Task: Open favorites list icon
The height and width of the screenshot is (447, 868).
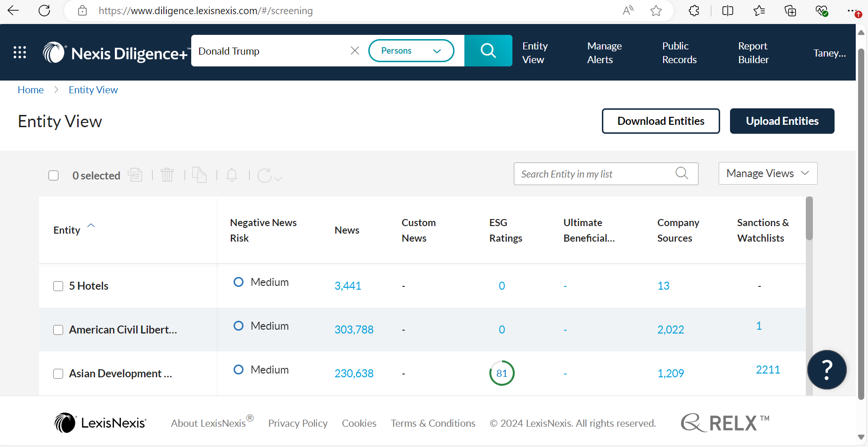Action: tap(759, 10)
